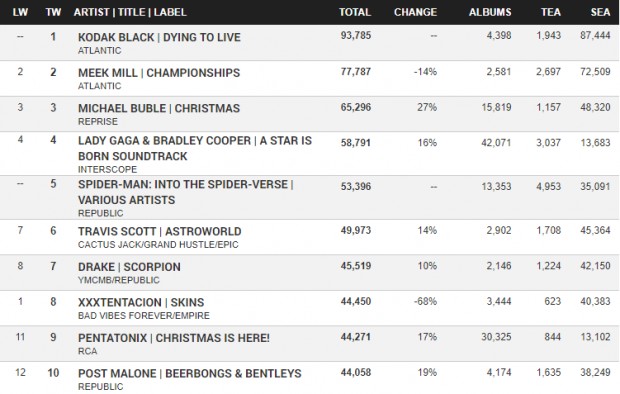Click the LW column header

click(x=20, y=12)
